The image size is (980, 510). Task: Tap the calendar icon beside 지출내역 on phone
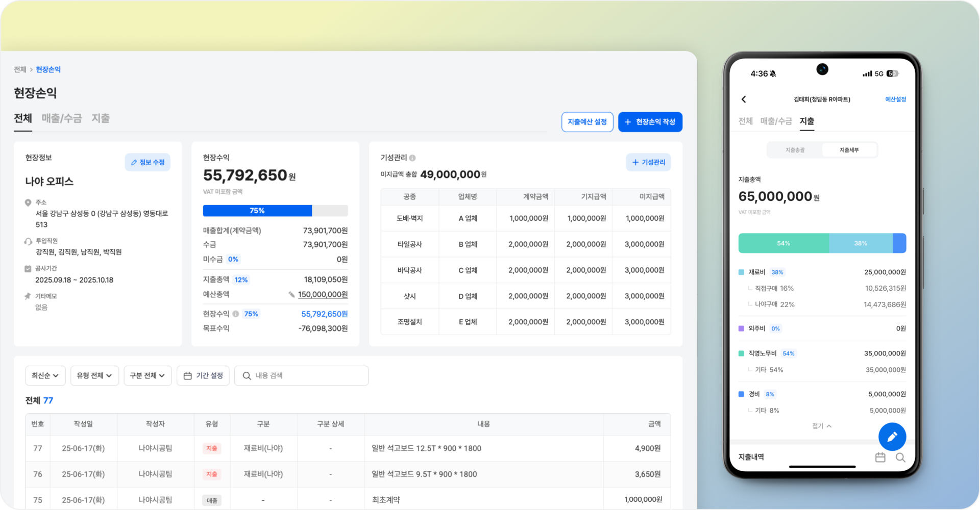880,457
